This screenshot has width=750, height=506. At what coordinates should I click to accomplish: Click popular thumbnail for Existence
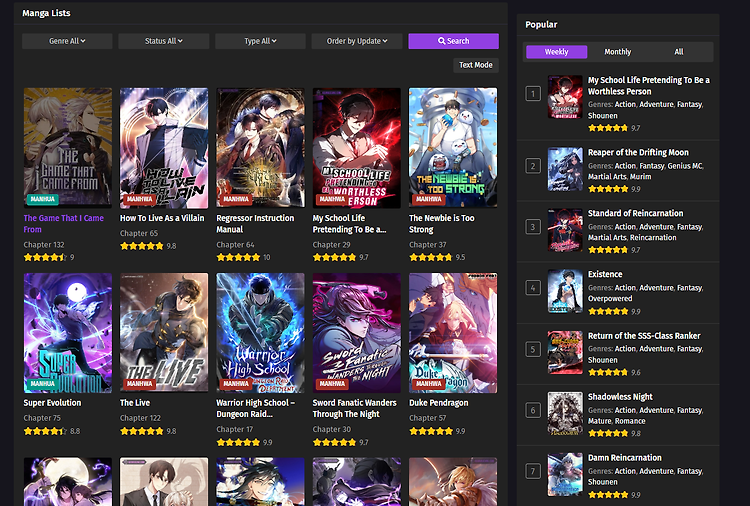coord(565,291)
